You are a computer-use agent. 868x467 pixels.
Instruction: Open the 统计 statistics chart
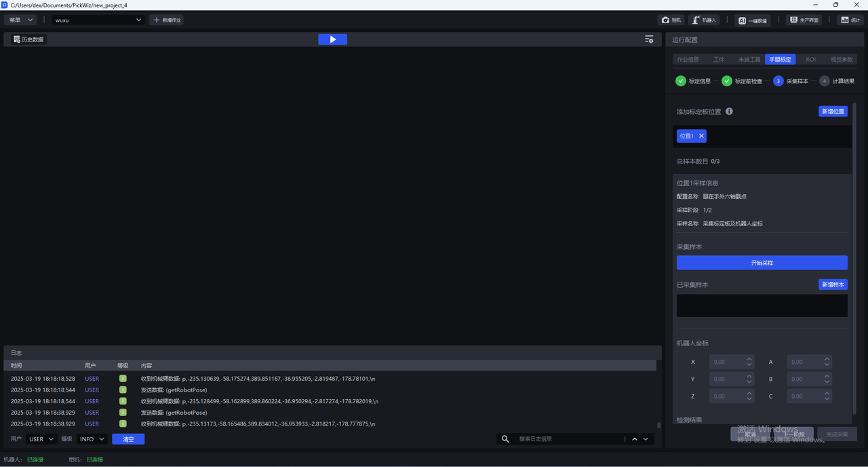[x=850, y=20]
